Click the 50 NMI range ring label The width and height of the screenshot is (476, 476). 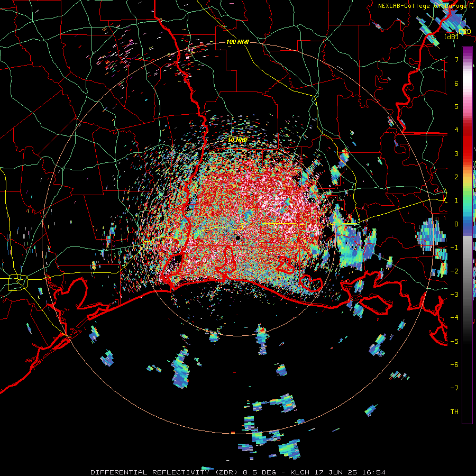click(237, 140)
